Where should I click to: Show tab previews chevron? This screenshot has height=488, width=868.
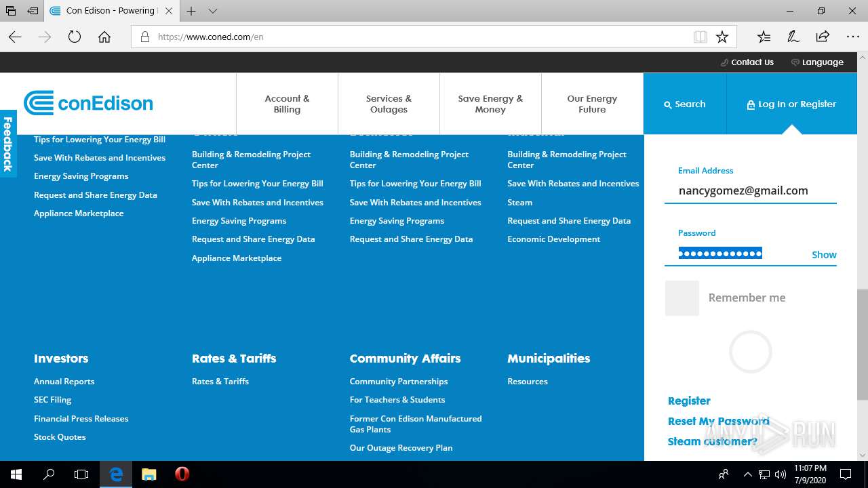coord(213,11)
